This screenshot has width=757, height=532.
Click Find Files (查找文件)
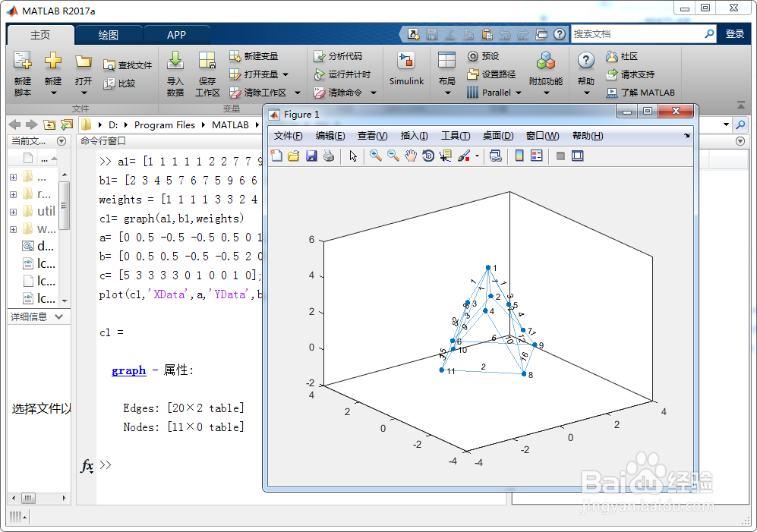128,65
